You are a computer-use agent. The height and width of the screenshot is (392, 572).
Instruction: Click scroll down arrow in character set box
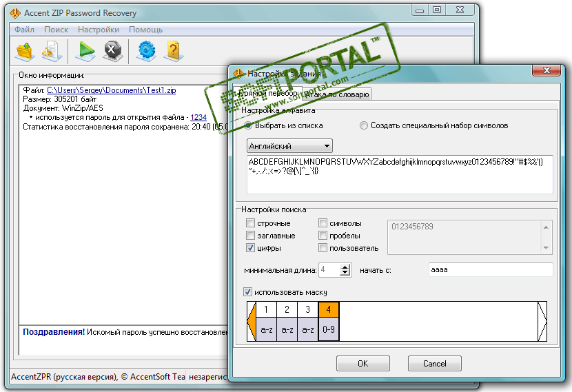pos(546,247)
